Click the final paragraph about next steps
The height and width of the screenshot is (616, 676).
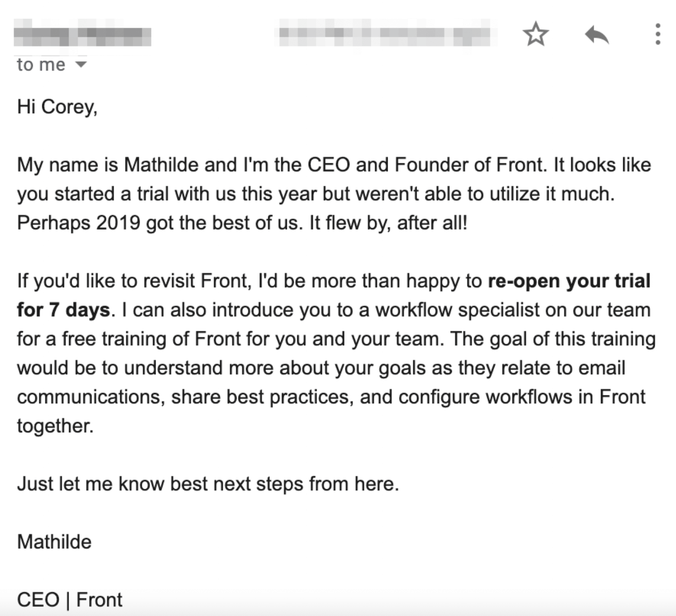pyautogui.click(x=208, y=483)
